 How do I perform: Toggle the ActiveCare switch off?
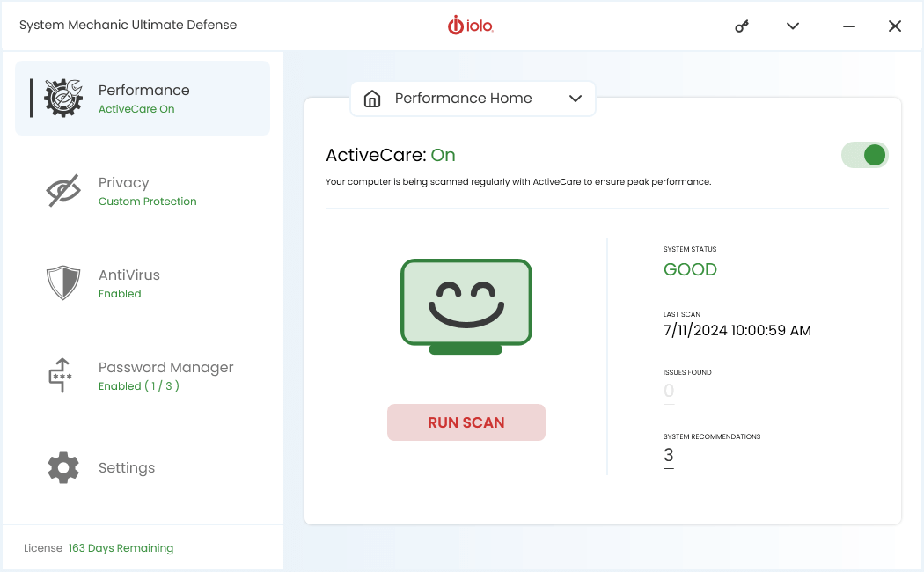(x=864, y=156)
